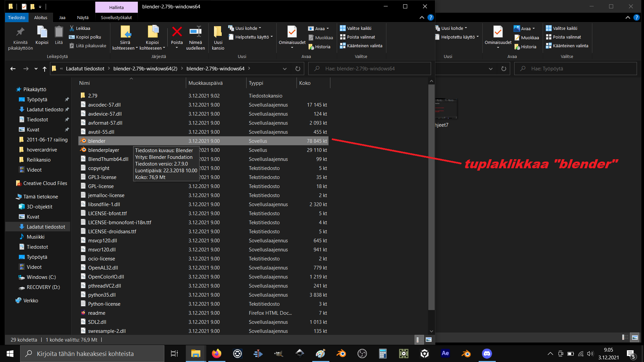Click the Liitä paste icon
Image resolution: width=644 pixels, height=362 pixels.
click(x=59, y=32)
